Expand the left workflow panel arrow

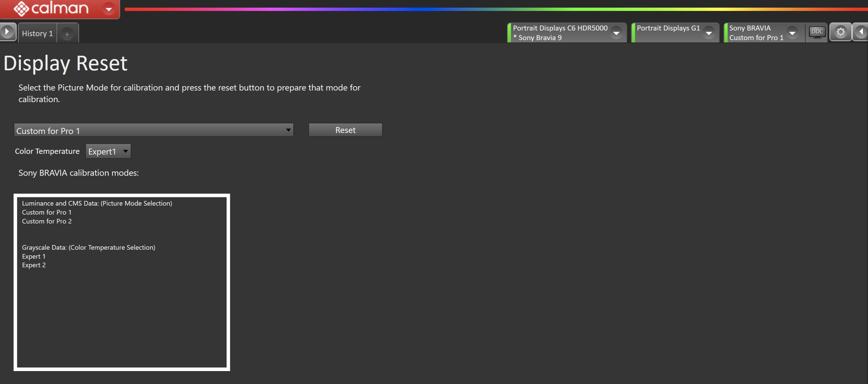pyautogui.click(x=8, y=32)
